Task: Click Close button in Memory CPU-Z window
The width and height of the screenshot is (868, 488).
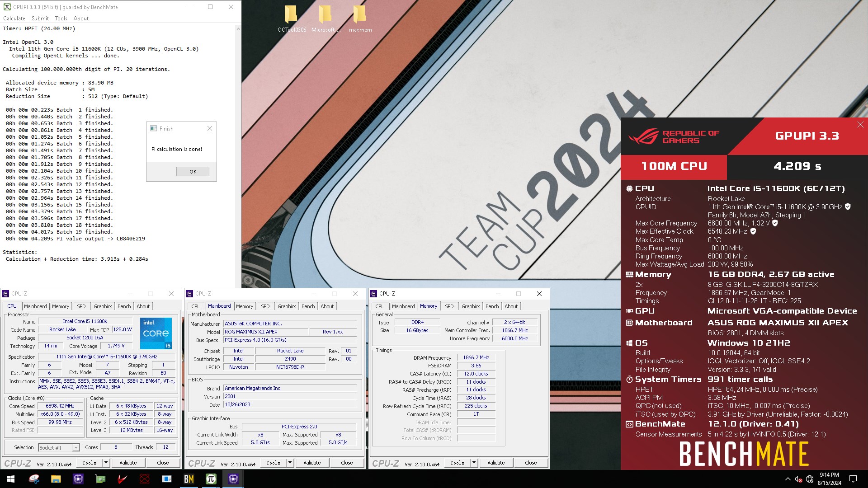Action: (x=531, y=462)
